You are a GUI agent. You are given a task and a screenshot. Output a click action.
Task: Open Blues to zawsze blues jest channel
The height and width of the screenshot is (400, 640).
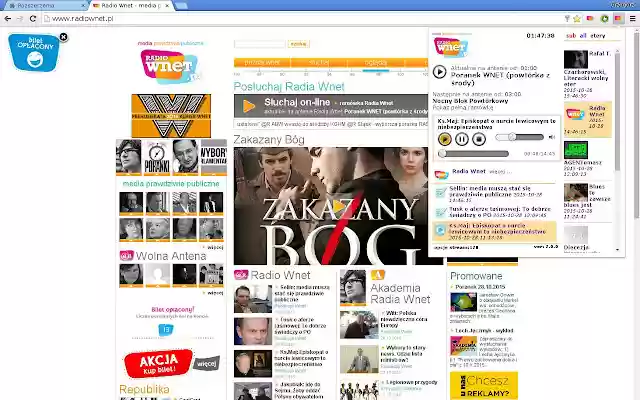(x=588, y=202)
